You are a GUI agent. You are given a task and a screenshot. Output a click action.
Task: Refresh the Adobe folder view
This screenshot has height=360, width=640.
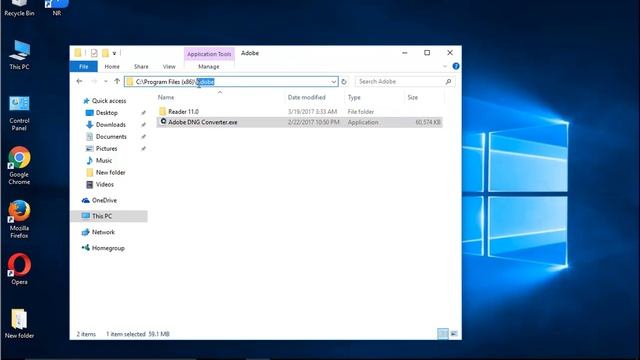point(344,82)
